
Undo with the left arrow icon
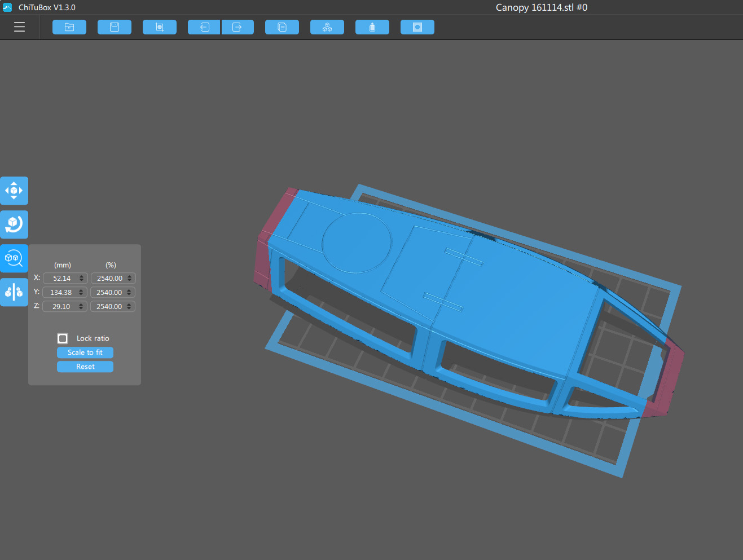coord(204,27)
